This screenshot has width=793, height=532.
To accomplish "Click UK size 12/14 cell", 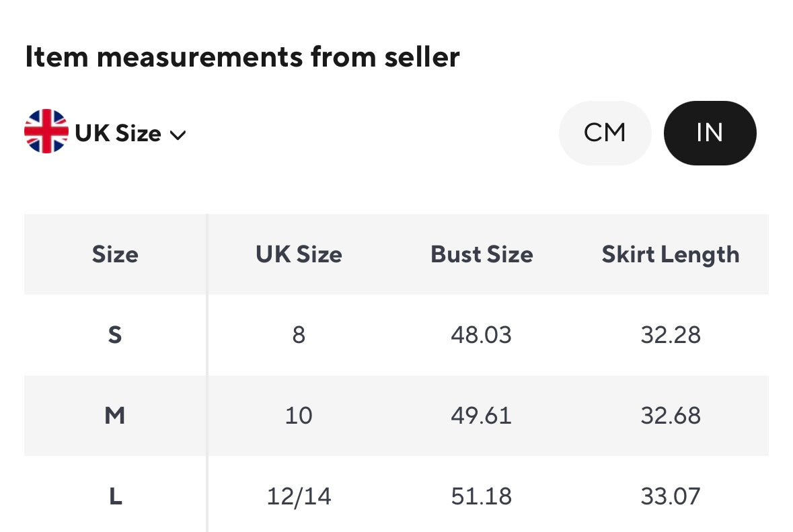I will (299, 497).
